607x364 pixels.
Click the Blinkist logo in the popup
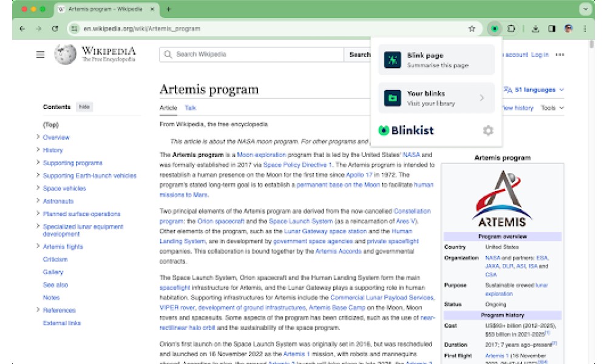[x=406, y=131]
